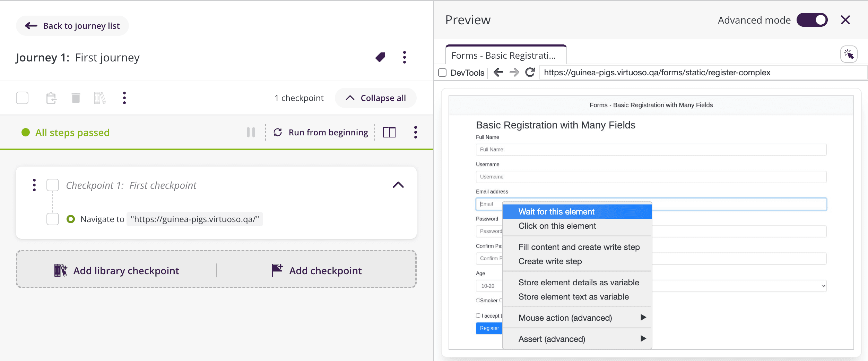Open the journey three-dot options menu

point(404,57)
